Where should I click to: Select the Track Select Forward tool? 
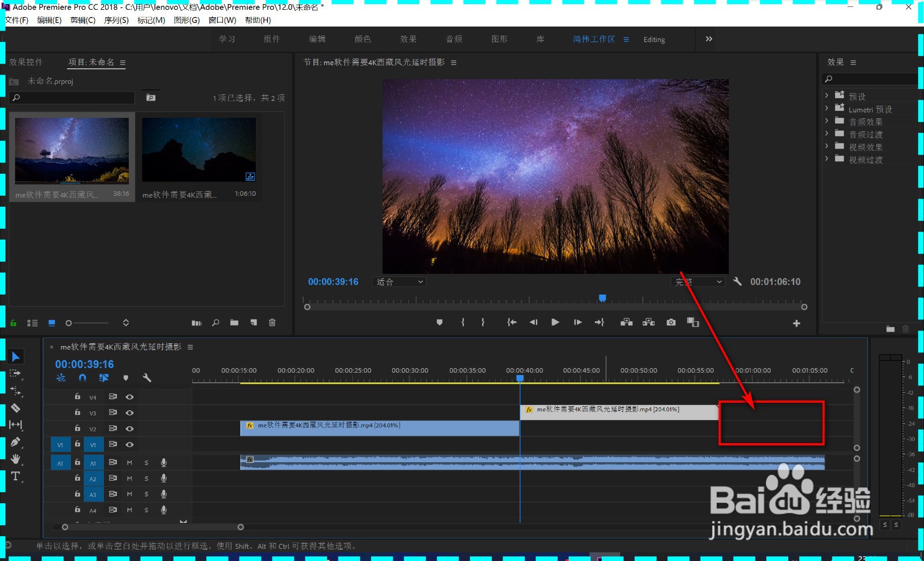click(16, 374)
